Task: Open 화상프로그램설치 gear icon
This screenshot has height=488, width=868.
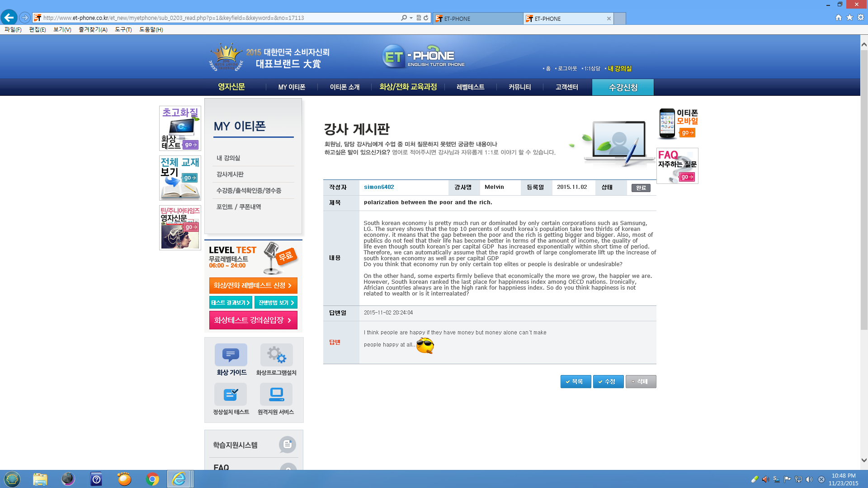Action: pyautogui.click(x=276, y=355)
